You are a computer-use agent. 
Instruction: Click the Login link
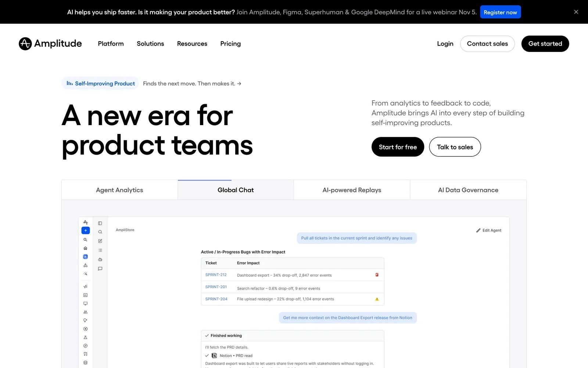tap(445, 44)
